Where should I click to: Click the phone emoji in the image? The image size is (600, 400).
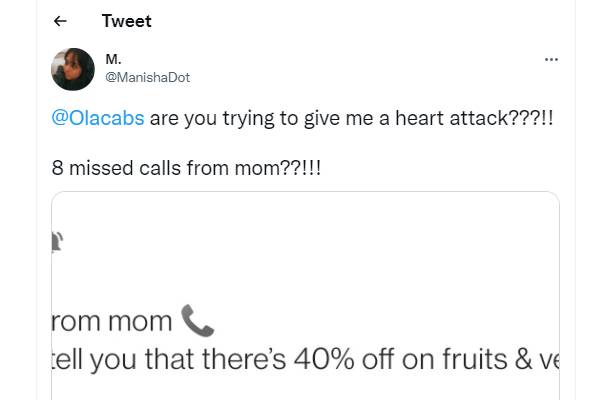(197, 320)
